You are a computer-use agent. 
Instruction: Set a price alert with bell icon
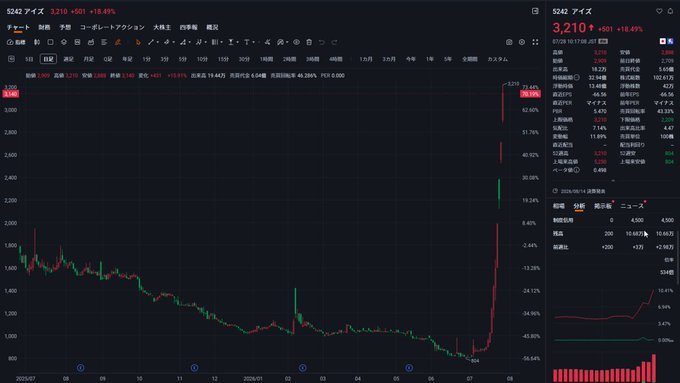pyautogui.click(x=670, y=11)
